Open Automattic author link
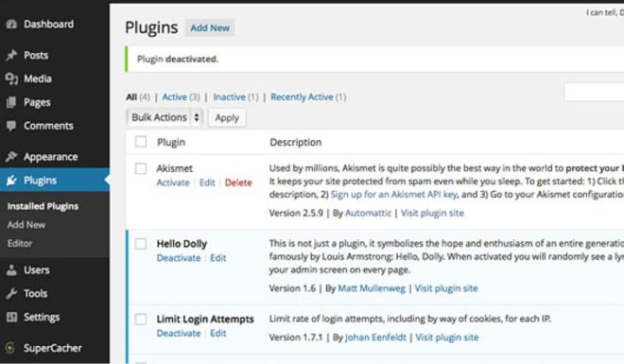This screenshot has width=624, height=364. (x=368, y=213)
